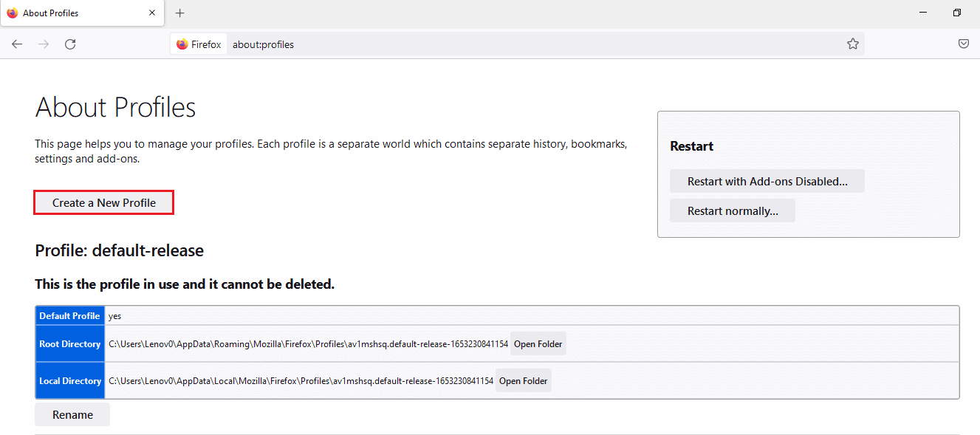Click Restart normally button
980x435 pixels.
pos(733,210)
